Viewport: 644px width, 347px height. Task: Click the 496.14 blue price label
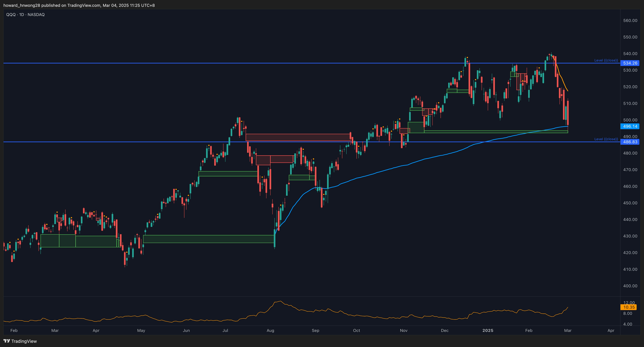630,126
